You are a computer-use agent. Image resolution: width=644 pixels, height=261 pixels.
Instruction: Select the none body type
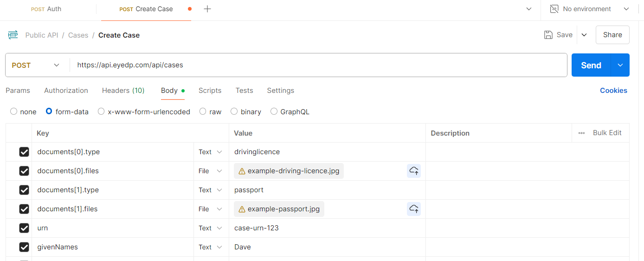[x=13, y=111]
